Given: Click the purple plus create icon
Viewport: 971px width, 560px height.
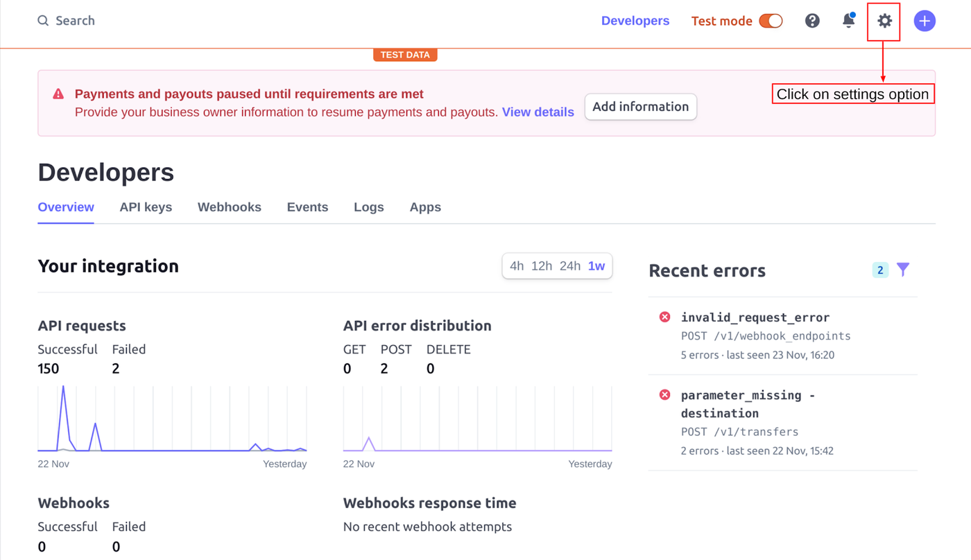Looking at the screenshot, I should click(x=925, y=21).
